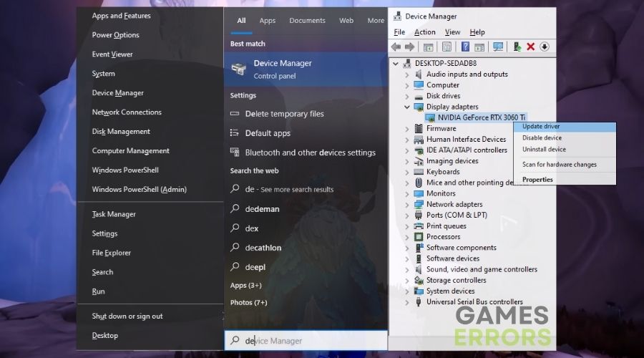Select the Universal Serial Bus controllers icon

(419, 301)
